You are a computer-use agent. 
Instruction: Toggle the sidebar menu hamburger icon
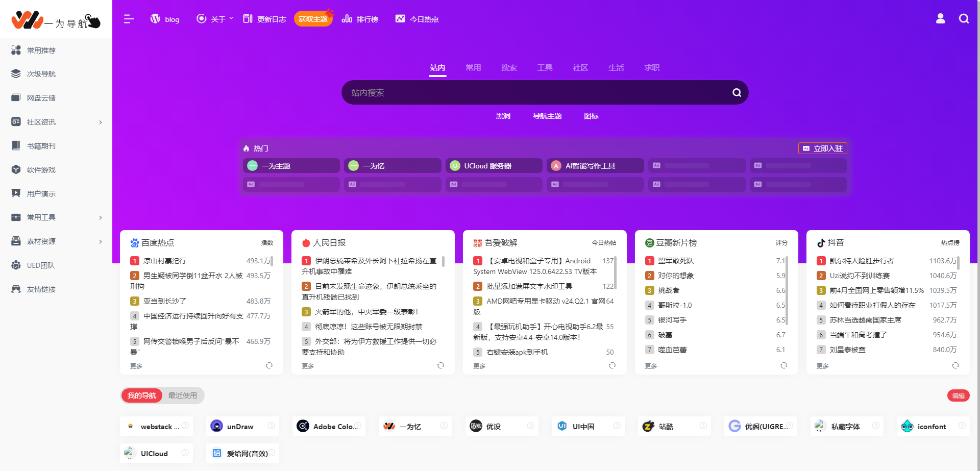click(129, 19)
